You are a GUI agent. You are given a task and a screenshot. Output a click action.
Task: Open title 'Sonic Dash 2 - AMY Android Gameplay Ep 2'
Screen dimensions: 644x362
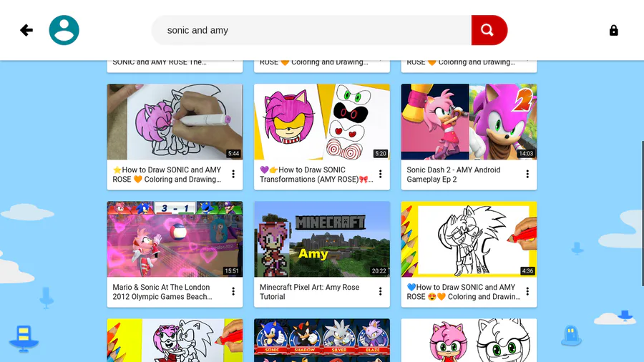click(x=454, y=175)
